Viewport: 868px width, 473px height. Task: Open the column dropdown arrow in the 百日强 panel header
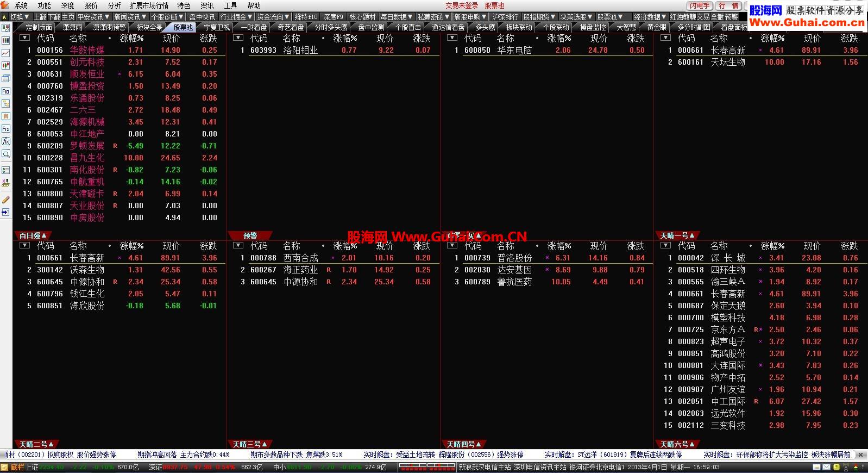click(24, 38)
